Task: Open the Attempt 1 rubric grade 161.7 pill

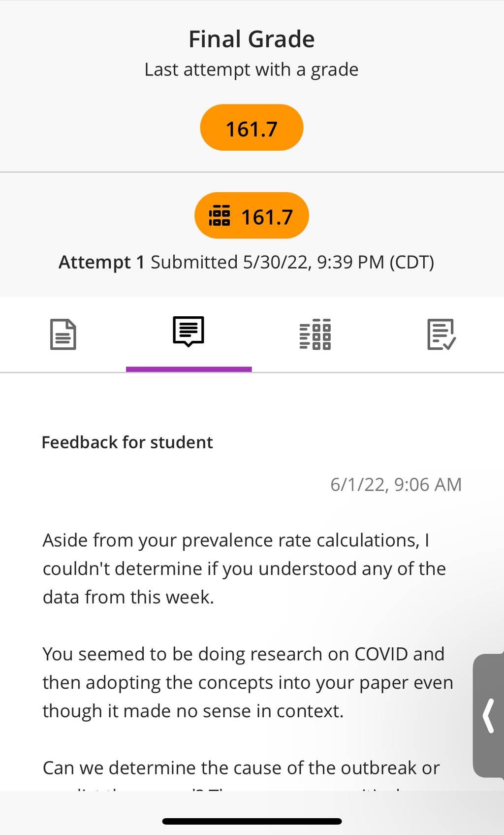Action: click(252, 216)
